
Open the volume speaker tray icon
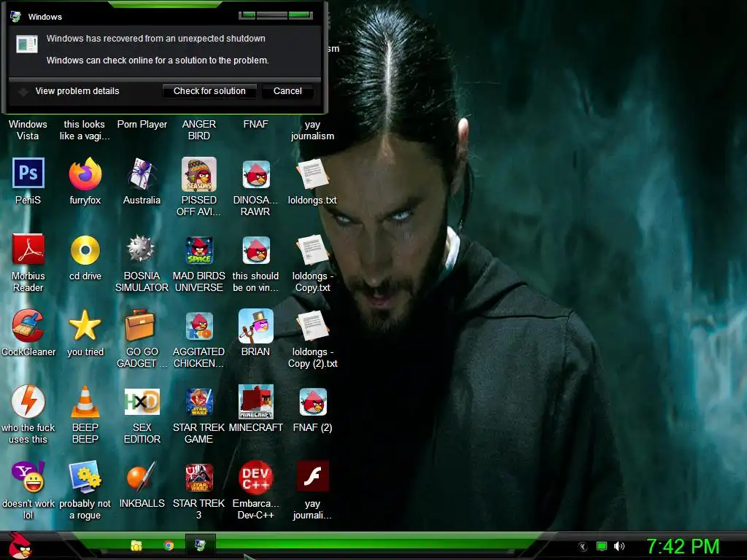619,546
